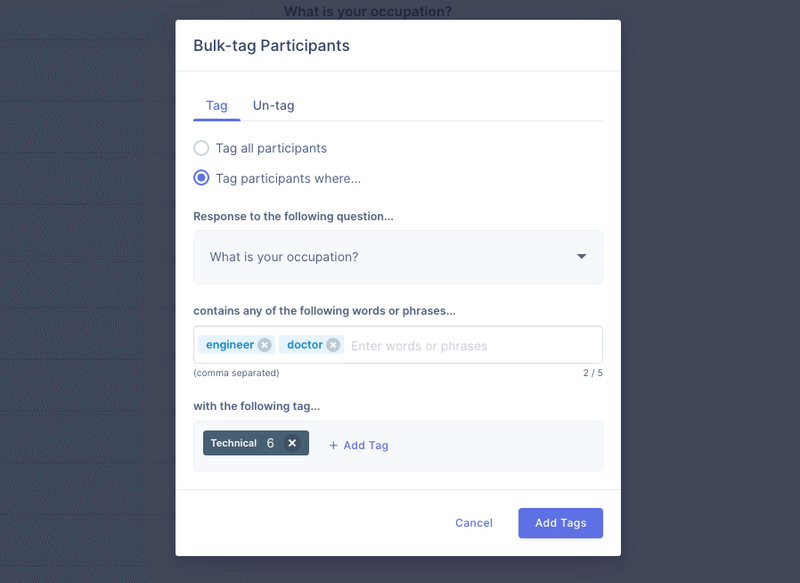This screenshot has height=583, width=800.
Task: Click the engineer keyword text
Action: 230,345
